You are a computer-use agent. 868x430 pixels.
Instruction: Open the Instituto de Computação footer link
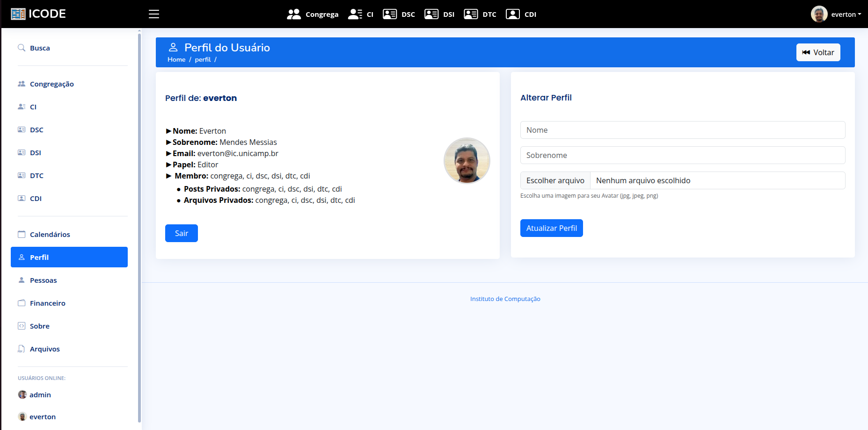(505, 299)
